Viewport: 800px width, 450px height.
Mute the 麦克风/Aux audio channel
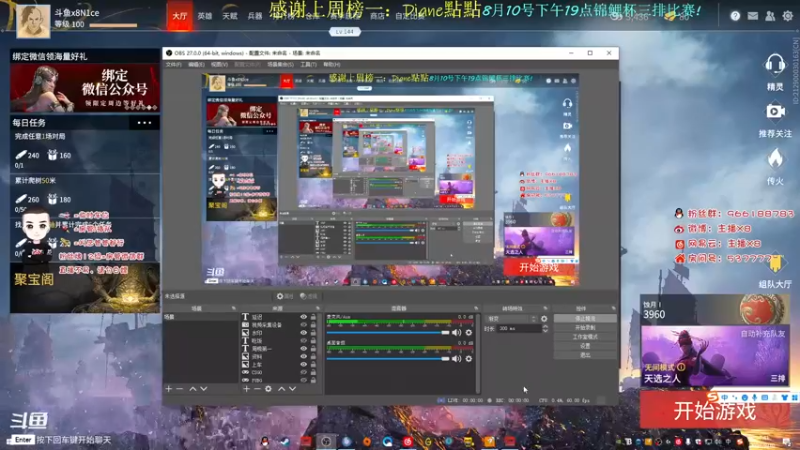(x=457, y=333)
